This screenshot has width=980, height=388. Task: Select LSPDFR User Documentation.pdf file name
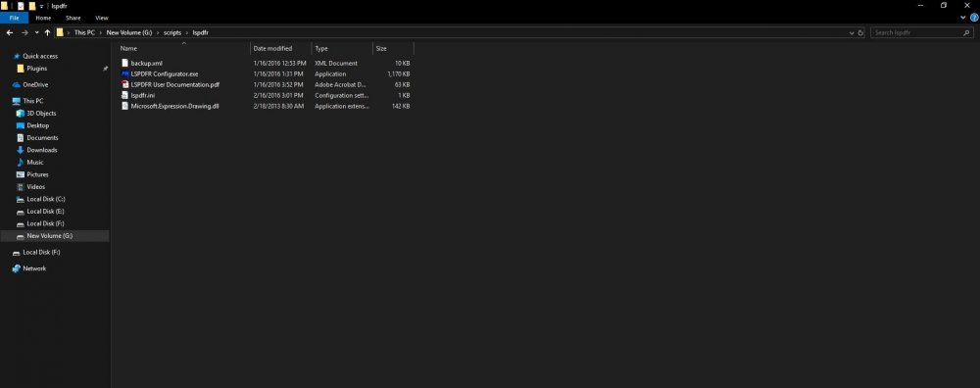click(175, 84)
